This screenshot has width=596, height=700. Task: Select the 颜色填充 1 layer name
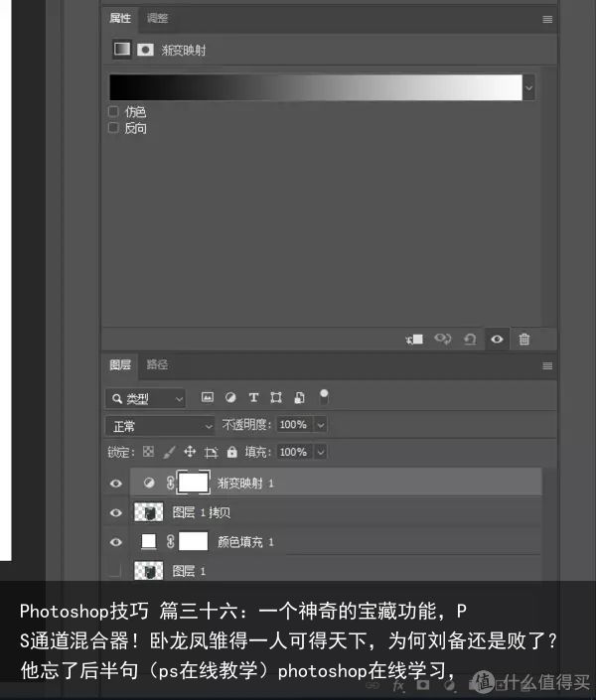(245, 542)
